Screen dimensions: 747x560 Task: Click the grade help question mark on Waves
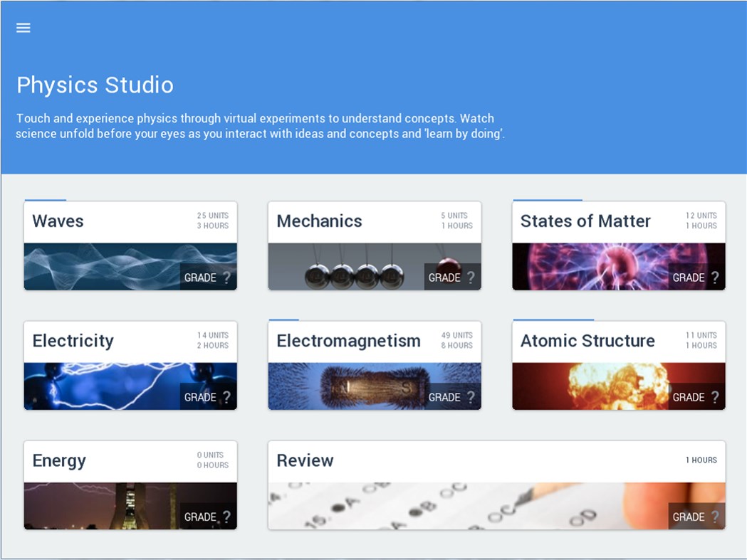[x=228, y=278]
